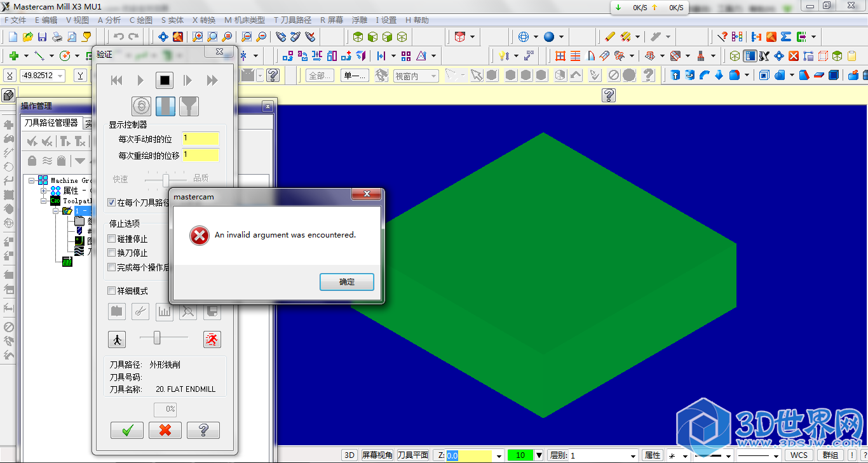868x463 pixels.
Task: Click the new file icon
Action: 13,37
